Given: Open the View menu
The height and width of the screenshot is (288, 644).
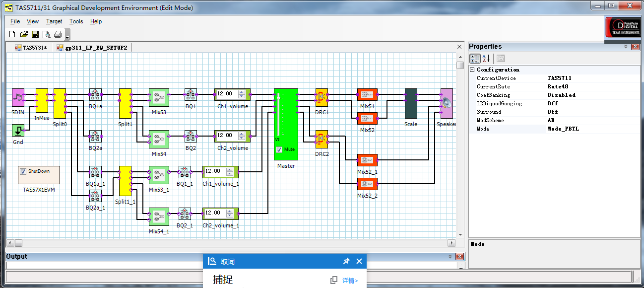Looking at the screenshot, I should click(33, 21).
